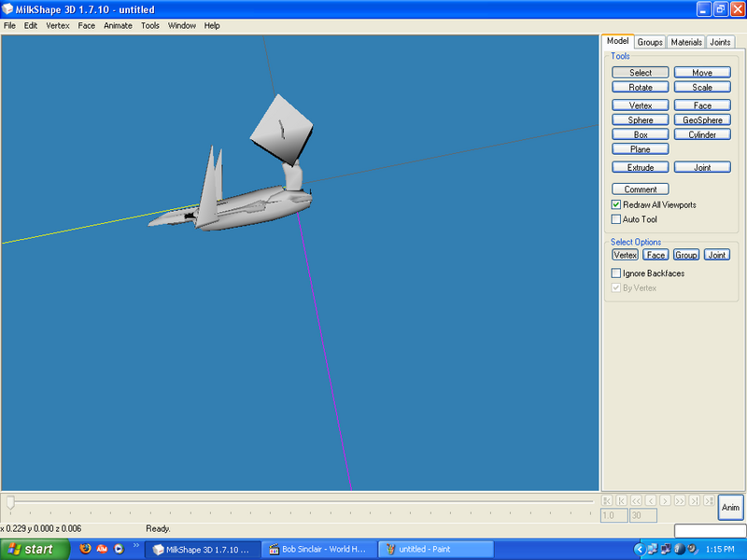This screenshot has height=560, width=747.
Task: Switch to the Materials tab
Action: [686, 42]
